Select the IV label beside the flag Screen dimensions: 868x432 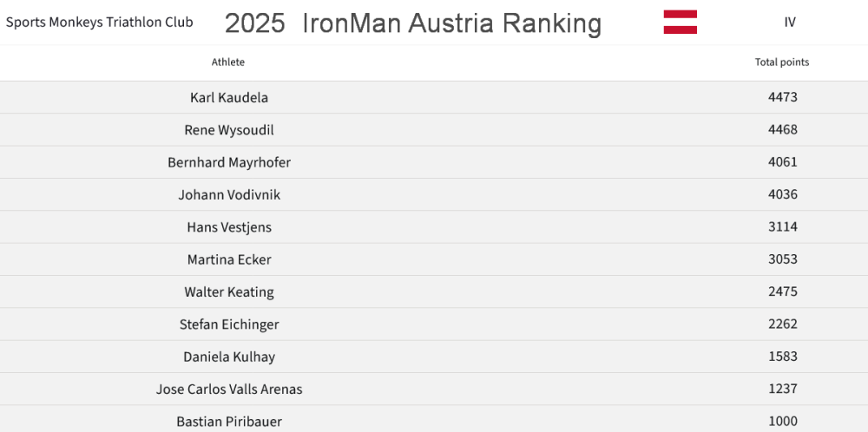[x=789, y=23]
